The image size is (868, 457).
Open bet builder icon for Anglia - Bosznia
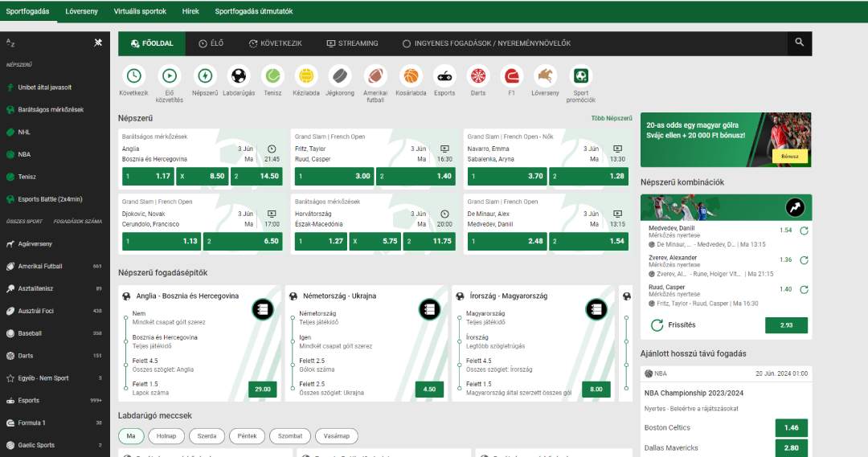(263, 309)
